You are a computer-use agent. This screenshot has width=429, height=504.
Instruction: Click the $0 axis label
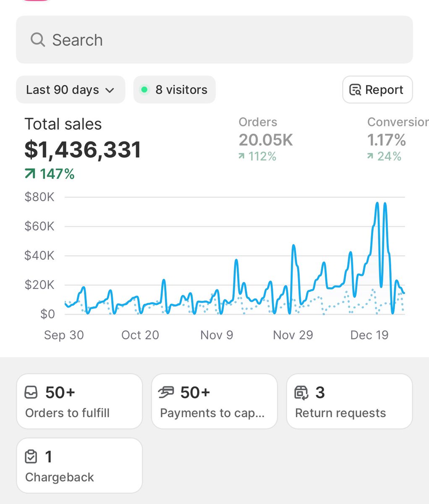pyautogui.click(x=47, y=314)
